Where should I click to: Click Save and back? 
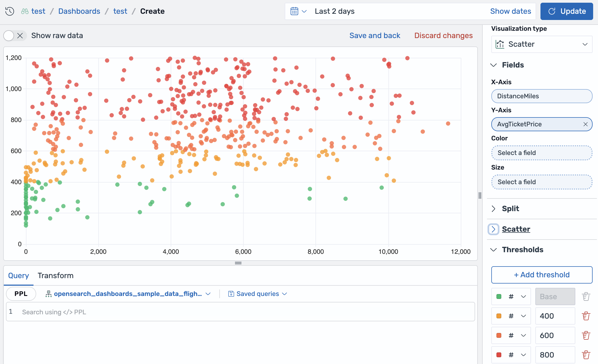375,36
